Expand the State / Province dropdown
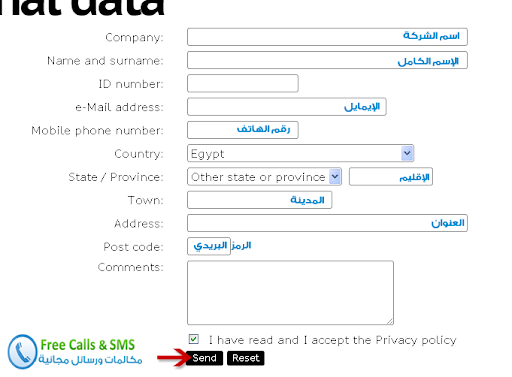Viewport: 512px width, 377px height. pos(264,177)
